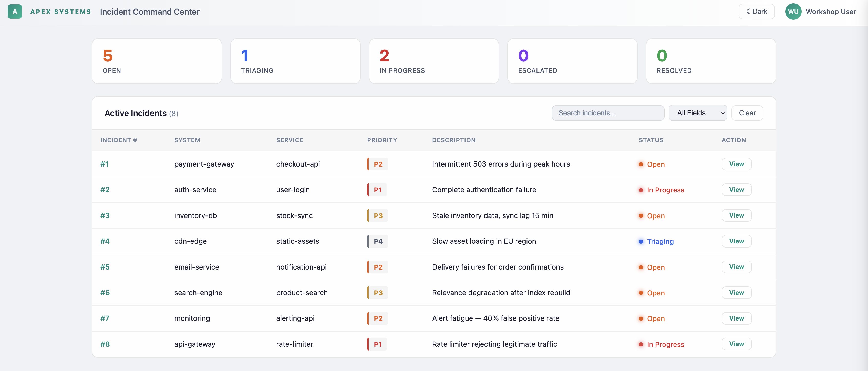
Task: View incident #7 monitoring
Action: click(x=736, y=318)
